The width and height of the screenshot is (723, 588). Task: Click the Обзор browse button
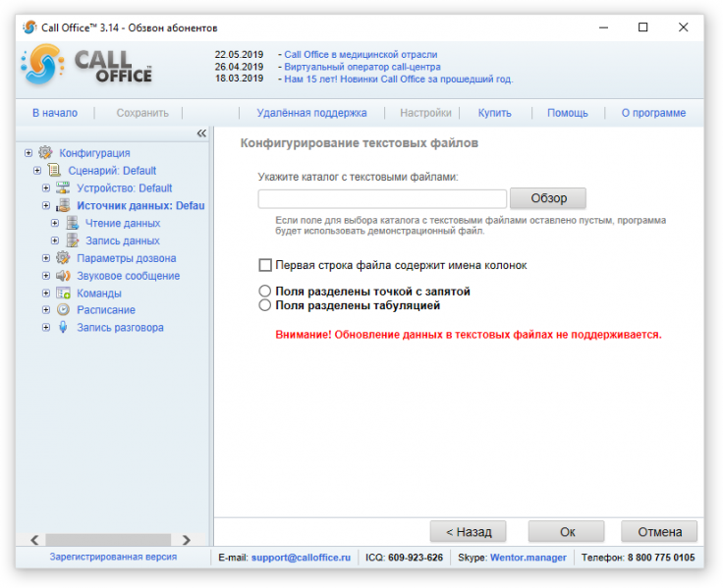click(548, 198)
